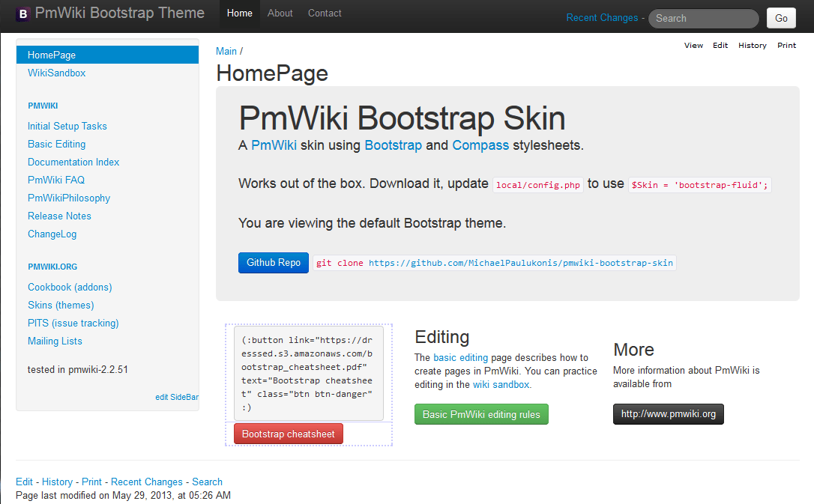Select the History page action at top right
This screenshot has height=504, width=814.
coord(753,46)
